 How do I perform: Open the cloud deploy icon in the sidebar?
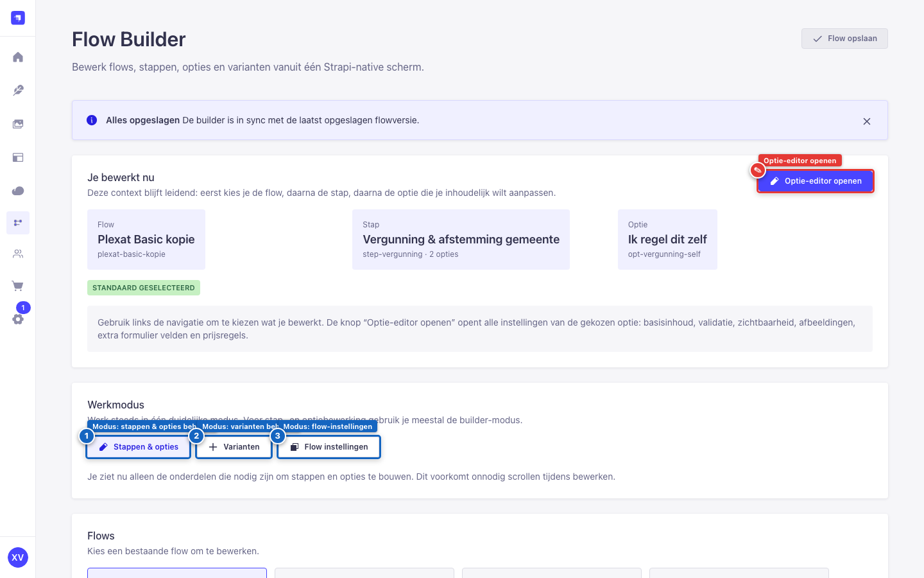click(x=18, y=191)
